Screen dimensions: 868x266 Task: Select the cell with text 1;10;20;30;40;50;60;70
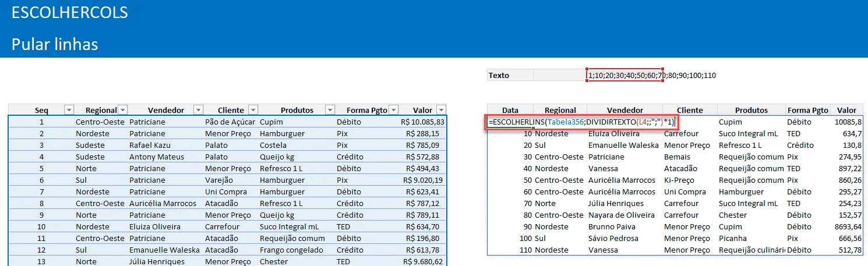click(x=624, y=75)
